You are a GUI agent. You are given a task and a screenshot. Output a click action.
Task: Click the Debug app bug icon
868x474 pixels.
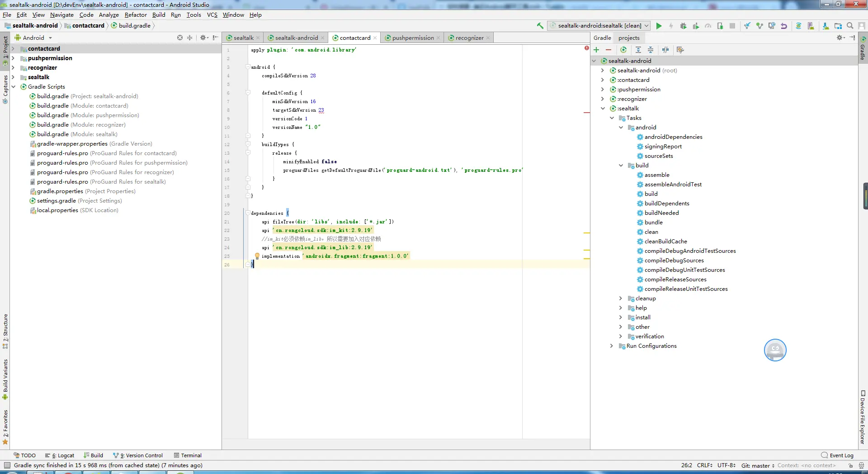(x=683, y=26)
